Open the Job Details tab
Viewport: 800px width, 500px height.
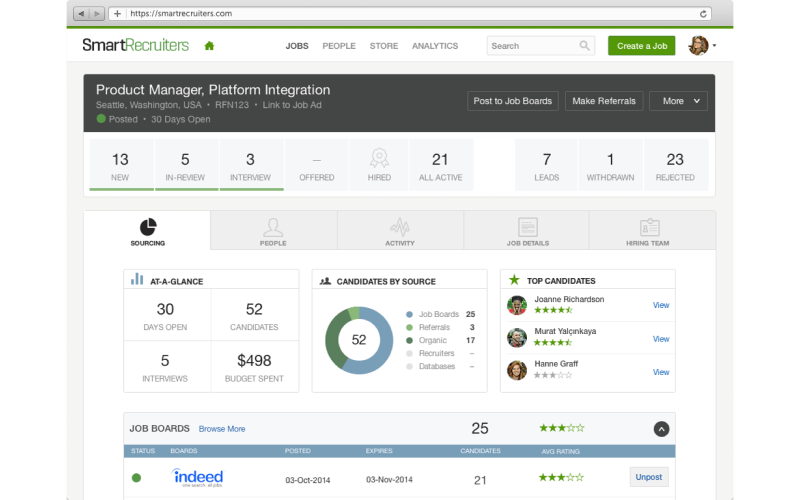coord(528,231)
